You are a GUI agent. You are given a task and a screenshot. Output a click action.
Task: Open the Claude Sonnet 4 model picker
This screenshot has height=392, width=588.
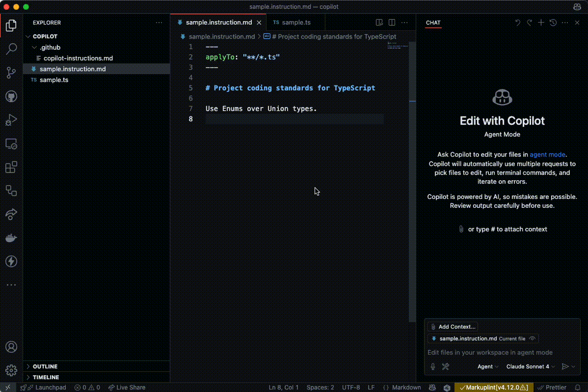(531, 366)
